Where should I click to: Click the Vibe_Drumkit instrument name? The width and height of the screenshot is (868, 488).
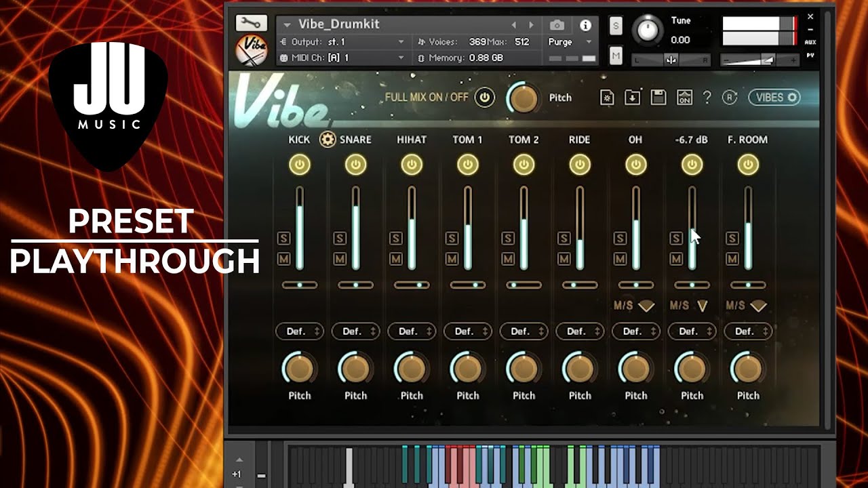(x=339, y=25)
